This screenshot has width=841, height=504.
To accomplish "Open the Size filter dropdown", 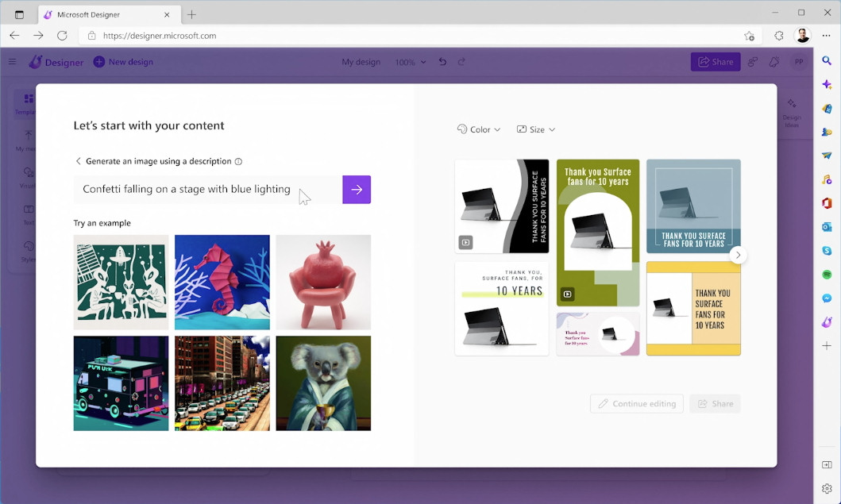I will point(536,129).
